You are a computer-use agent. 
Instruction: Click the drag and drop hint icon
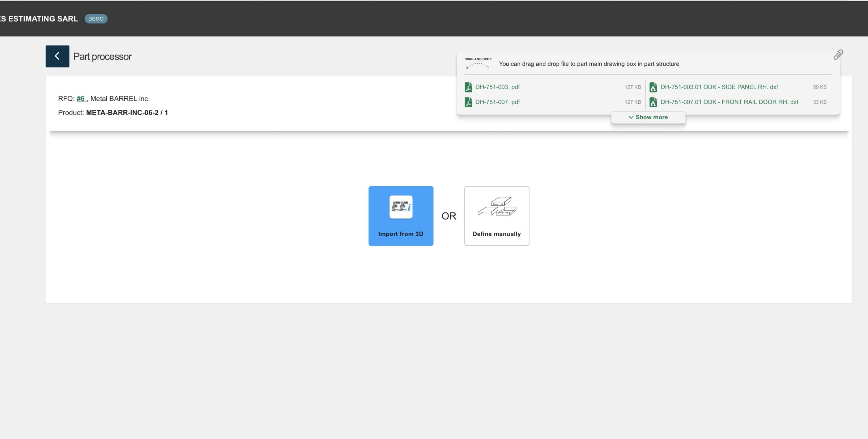click(x=478, y=64)
